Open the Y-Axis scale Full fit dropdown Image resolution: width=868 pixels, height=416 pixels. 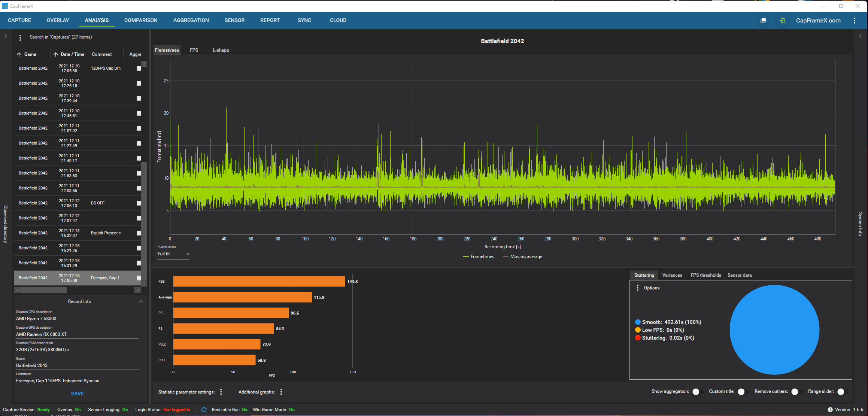tap(173, 254)
